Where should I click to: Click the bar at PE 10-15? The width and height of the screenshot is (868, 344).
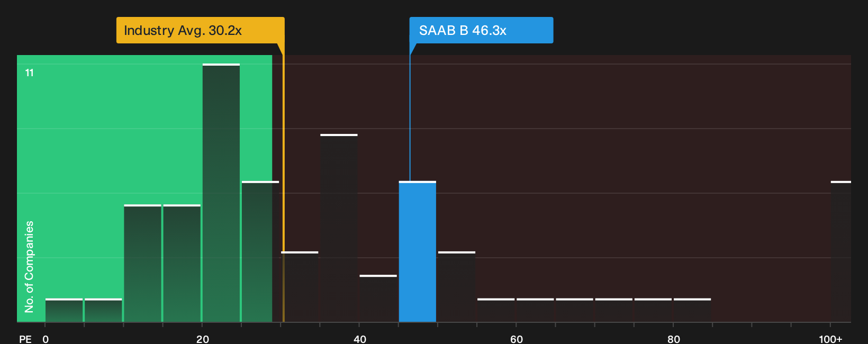pyautogui.click(x=143, y=263)
